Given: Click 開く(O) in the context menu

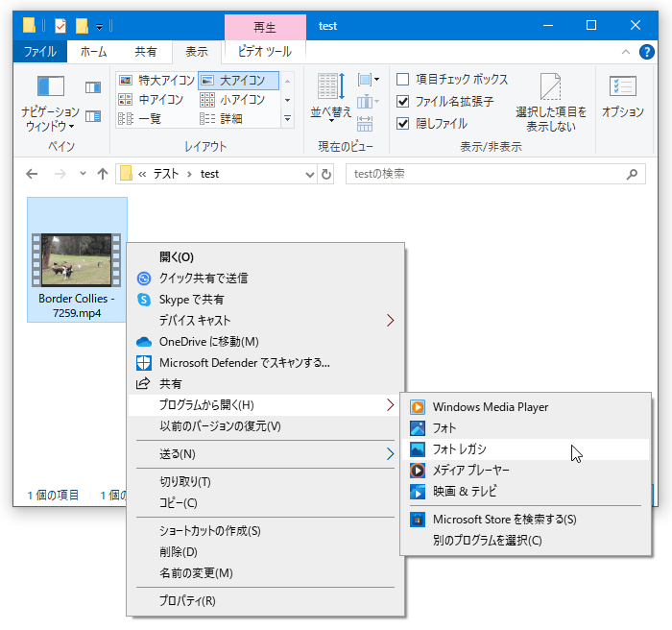Looking at the screenshot, I should pyautogui.click(x=266, y=256).
